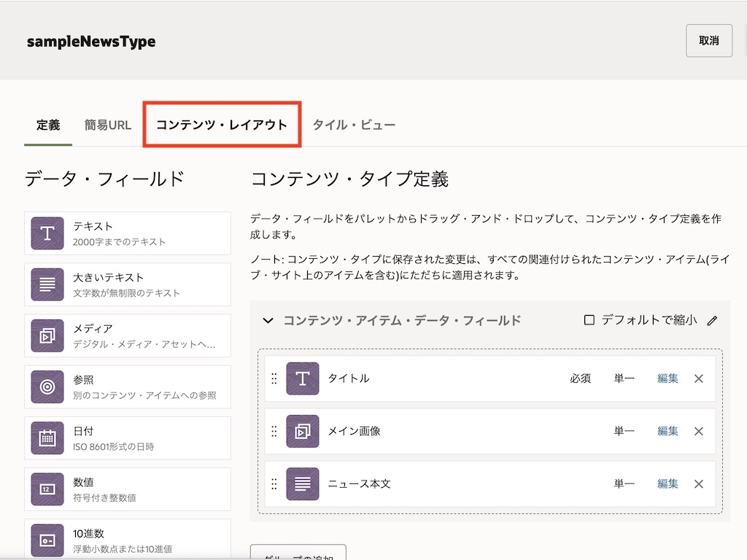Click 編集 link for ニュース本文 field
This screenshot has width=747, height=560.
tap(667, 483)
